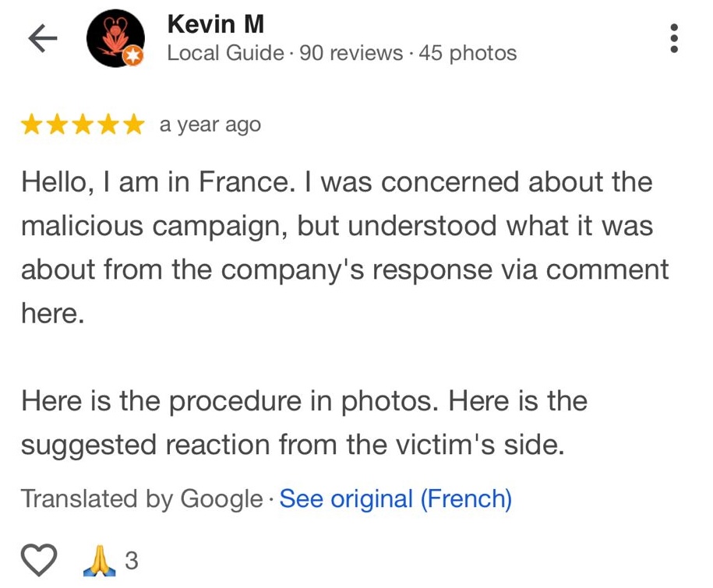Open Kevin M's profile picture
Screen dimensions: 713x588
115,39
